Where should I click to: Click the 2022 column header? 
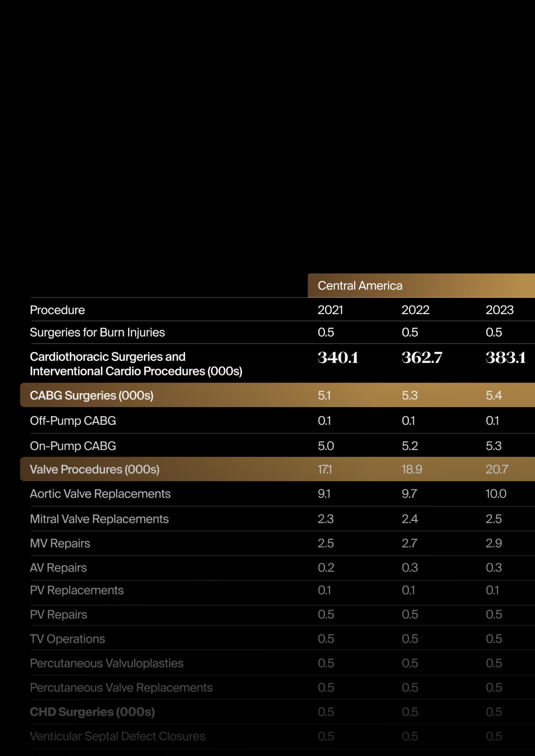pos(415,310)
